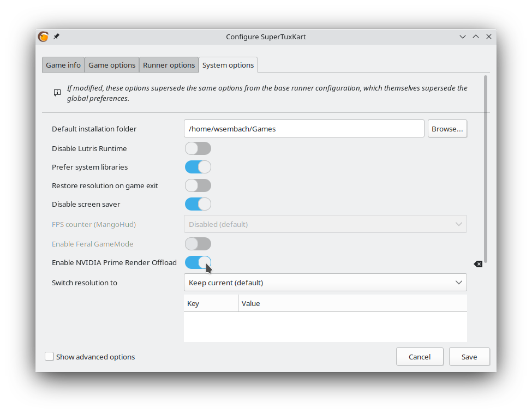Click the pin icon in the title bar
This screenshot has height=414, width=532.
(x=56, y=37)
